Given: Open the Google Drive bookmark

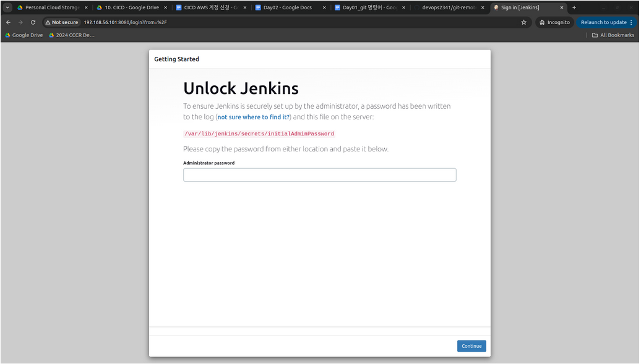Looking at the screenshot, I should (24, 35).
